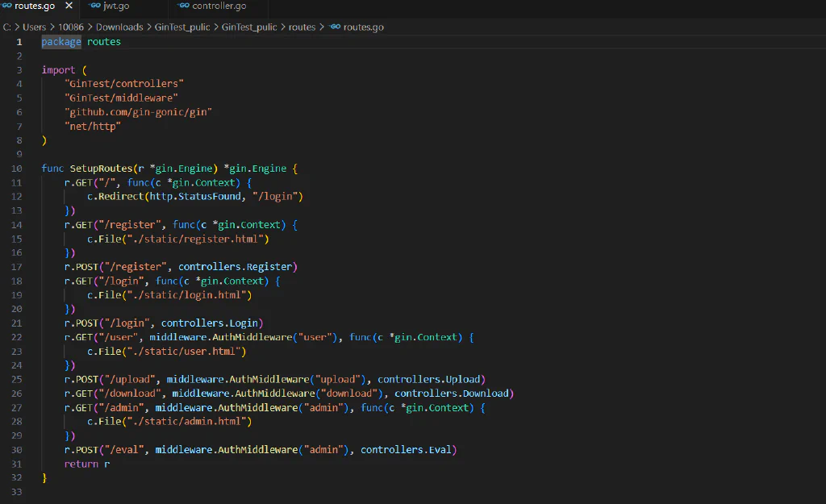Click controllers.Upload on the upload route line
The image size is (826, 504).
pyautogui.click(x=429, y=379)
